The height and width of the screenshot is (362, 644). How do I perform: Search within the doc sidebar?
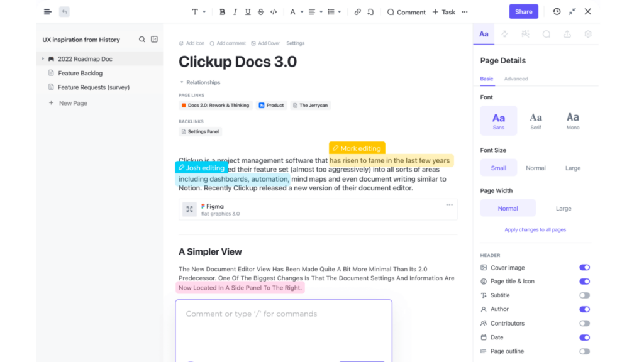tap(142, 40)
